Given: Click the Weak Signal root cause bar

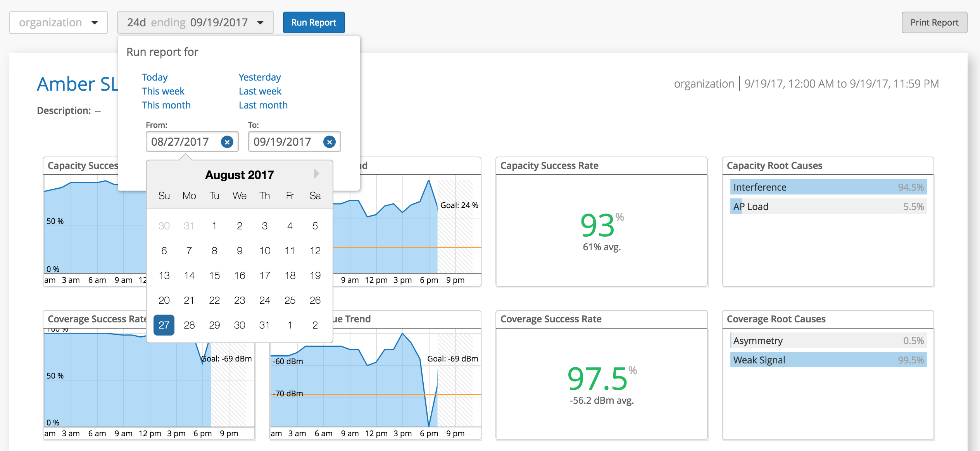Looking at the screenshot, I should [x=828, y=360].
